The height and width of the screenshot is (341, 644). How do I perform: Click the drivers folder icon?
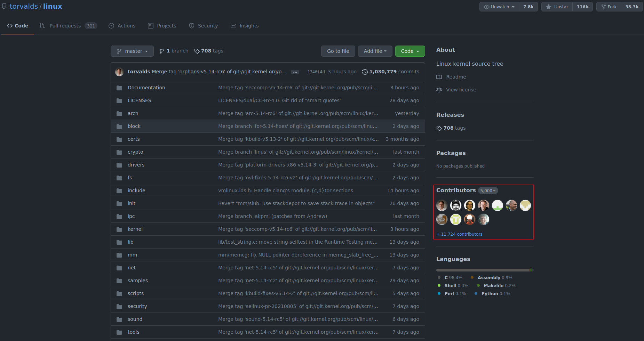119,165
